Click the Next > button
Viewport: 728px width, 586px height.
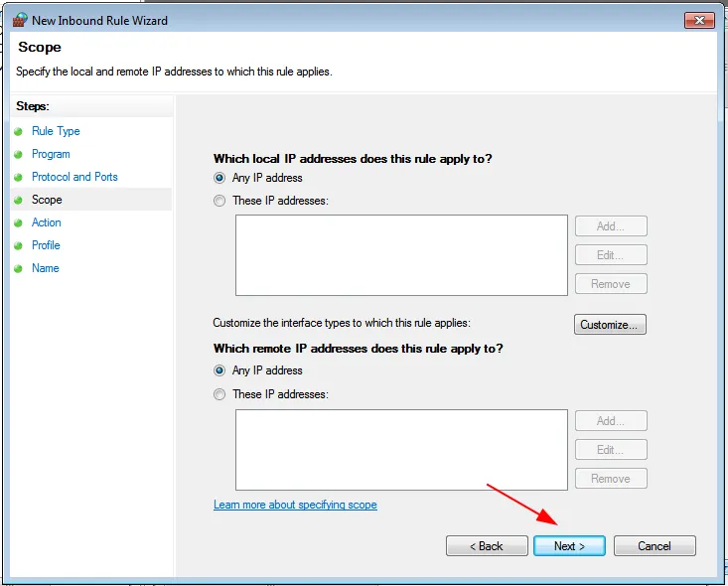[x=569, y=545]
